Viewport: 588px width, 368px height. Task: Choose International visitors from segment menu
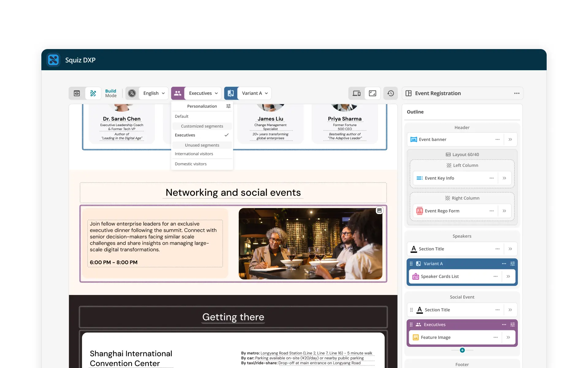pos(194,154)
